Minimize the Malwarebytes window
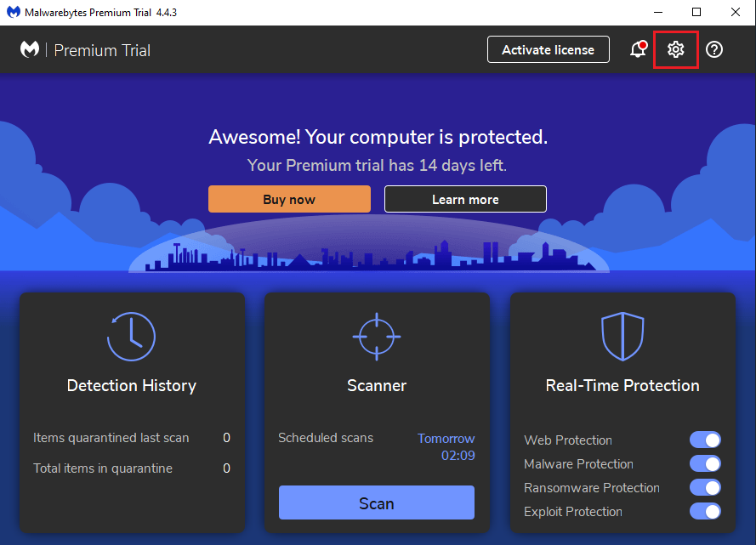This screenshot has width=756, height=545. point(658,12)
